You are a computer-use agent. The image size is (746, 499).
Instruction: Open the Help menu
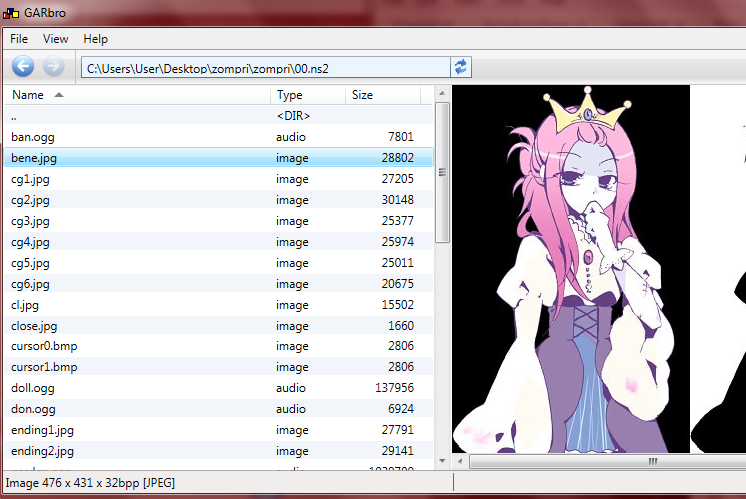click(x=95, y=39)
